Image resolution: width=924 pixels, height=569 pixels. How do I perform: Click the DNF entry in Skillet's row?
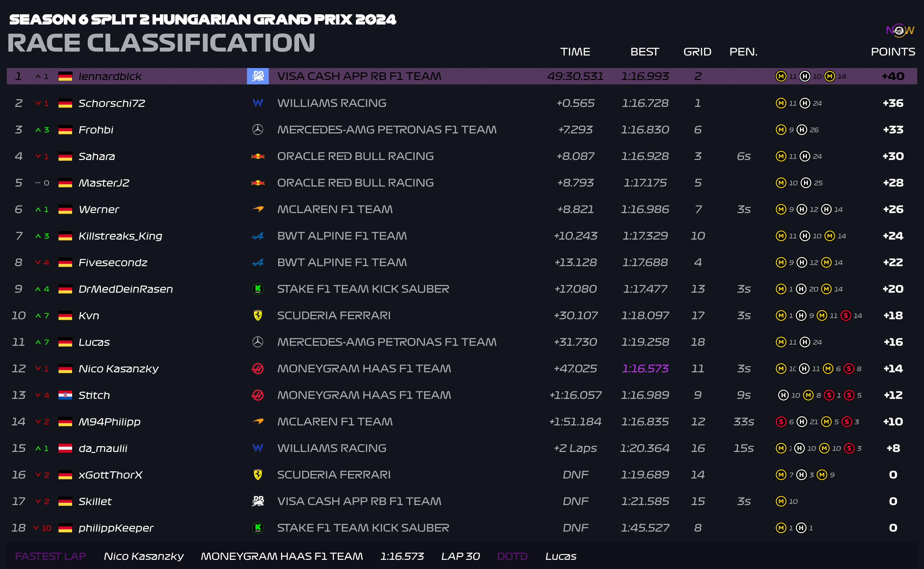575,501
